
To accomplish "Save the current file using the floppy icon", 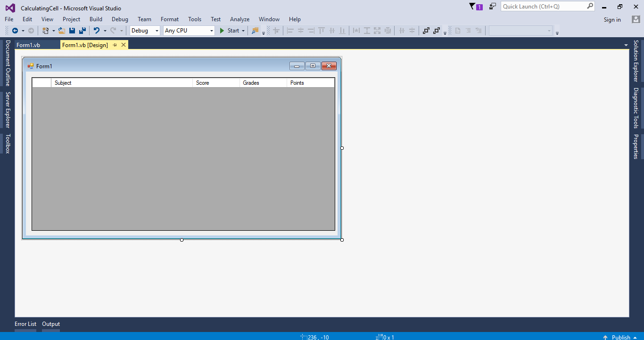I will coord(72,31).
